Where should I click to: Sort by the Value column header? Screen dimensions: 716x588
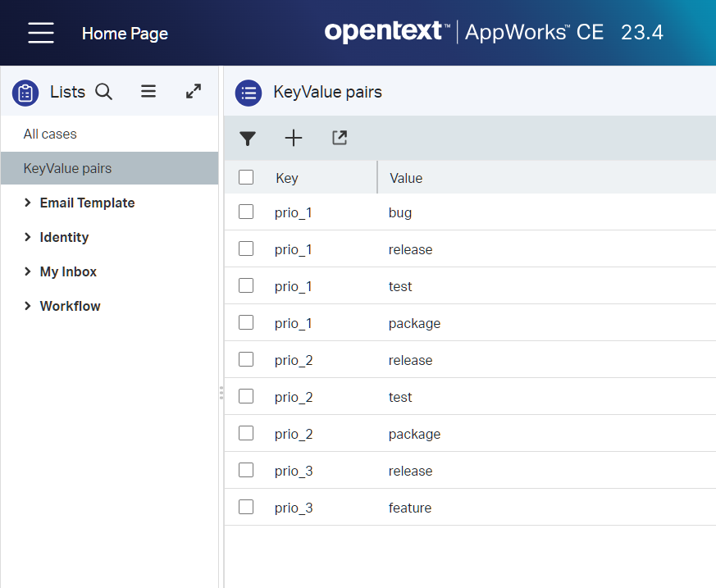[x=406, y=178]
